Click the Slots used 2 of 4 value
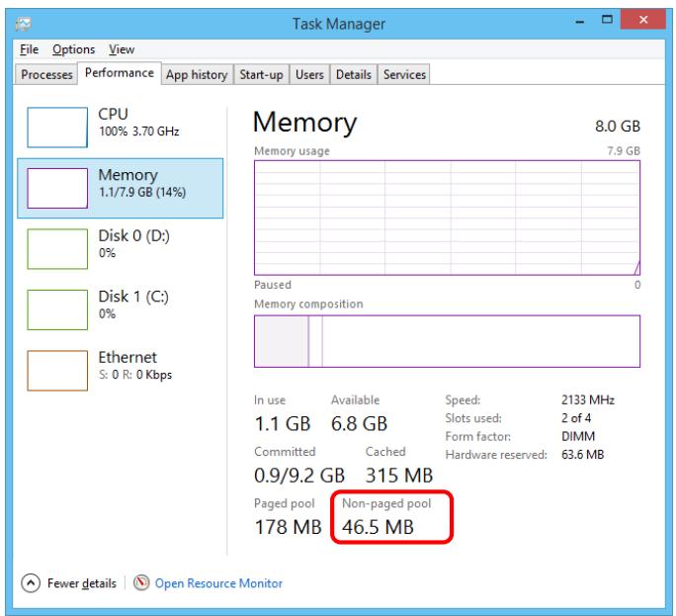The image size is (676, 616). [576, 418]
